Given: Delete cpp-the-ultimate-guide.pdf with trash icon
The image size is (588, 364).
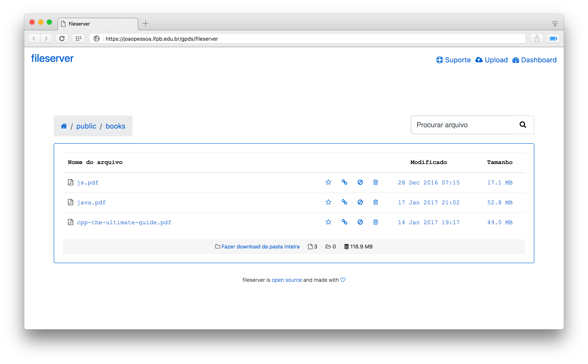Looking at the screenshot, I should coord(375,222).
